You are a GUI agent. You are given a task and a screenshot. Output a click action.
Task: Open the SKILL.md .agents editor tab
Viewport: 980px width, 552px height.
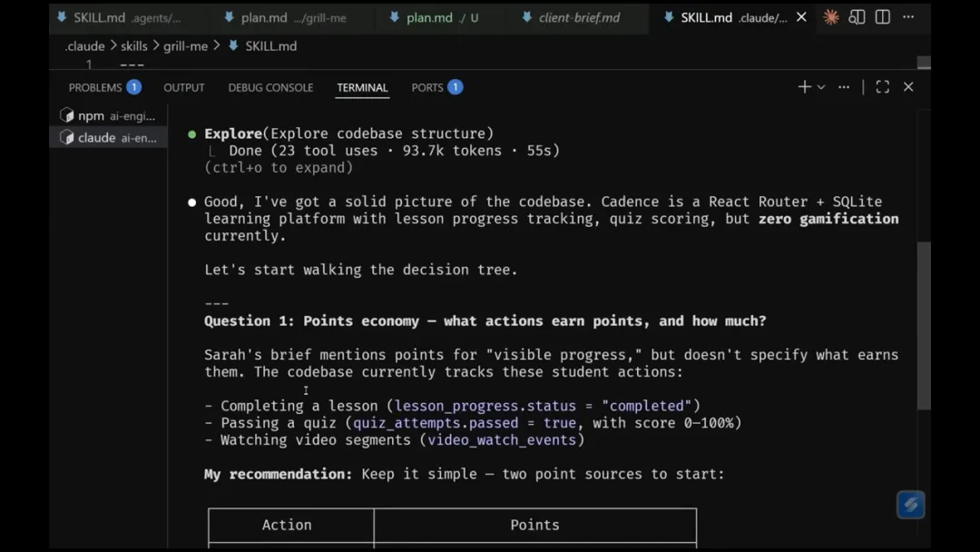(x=119, y=17)
